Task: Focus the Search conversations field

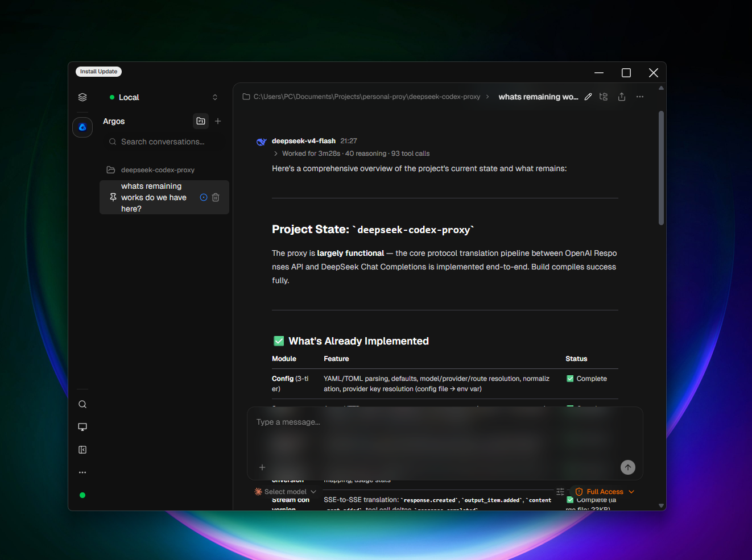Action: (x=163, y=142)
